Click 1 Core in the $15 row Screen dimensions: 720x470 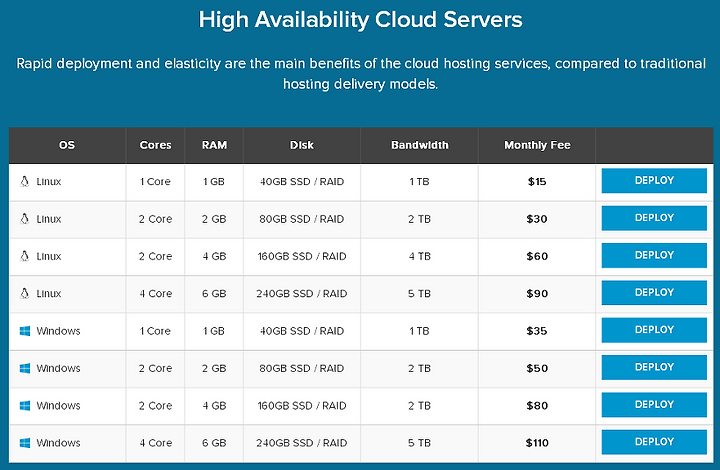coord(155,181)
